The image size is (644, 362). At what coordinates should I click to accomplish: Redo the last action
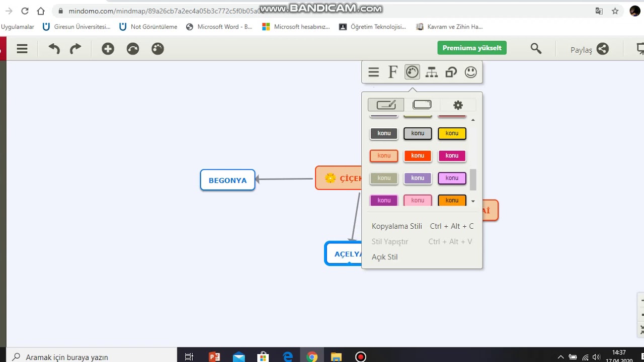(75, 49)
